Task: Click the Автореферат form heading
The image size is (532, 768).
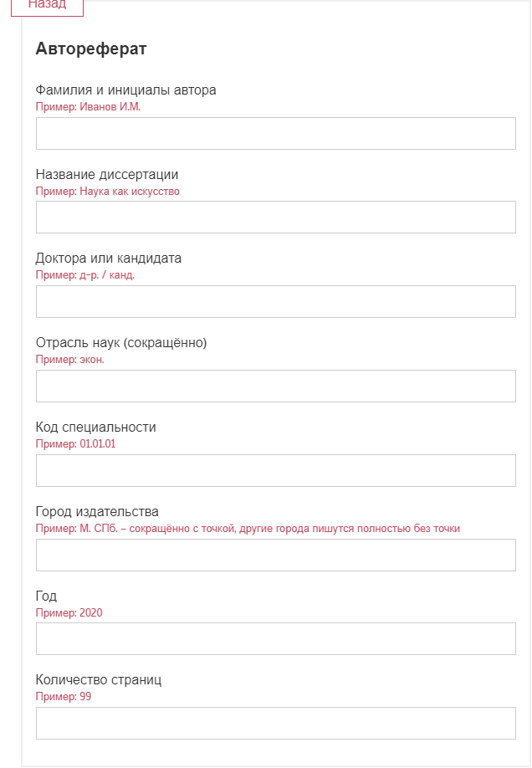Action: point(91,49)
